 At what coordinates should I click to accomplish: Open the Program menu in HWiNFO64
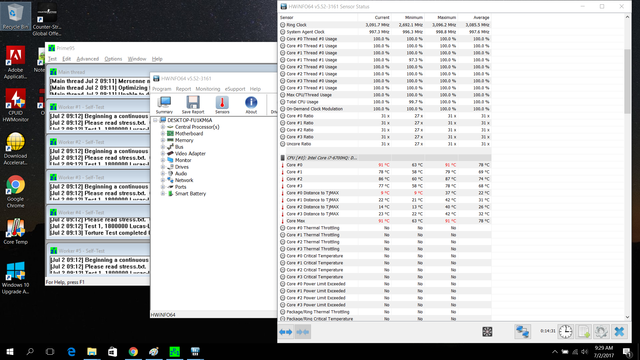(162, 89)
